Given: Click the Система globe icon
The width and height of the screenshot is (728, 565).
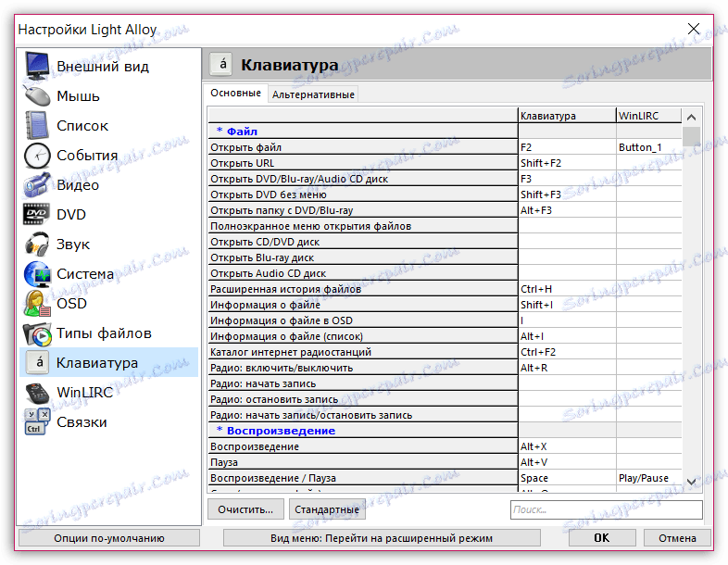Looking at the screenshot, I should (38, 274).
